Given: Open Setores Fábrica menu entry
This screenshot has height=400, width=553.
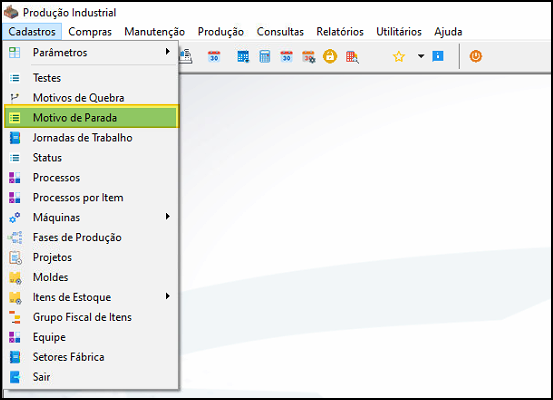Looking at the screenshot, I should [91, 357].
